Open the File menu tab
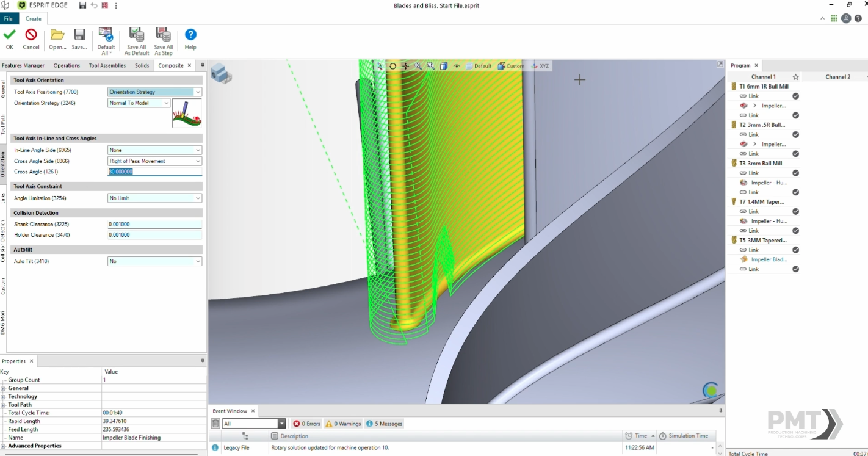The height and width of the screenshot is (456, 868). tap(9, 18)
